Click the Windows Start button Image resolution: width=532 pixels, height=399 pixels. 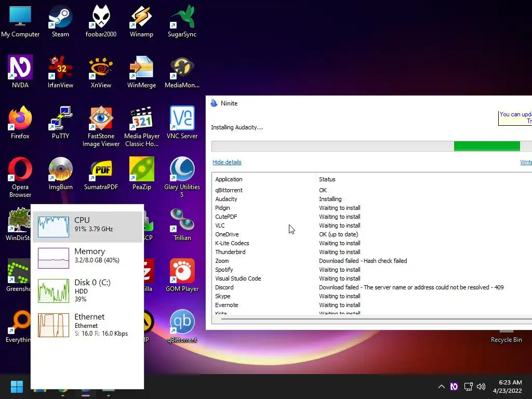(17, 387)
